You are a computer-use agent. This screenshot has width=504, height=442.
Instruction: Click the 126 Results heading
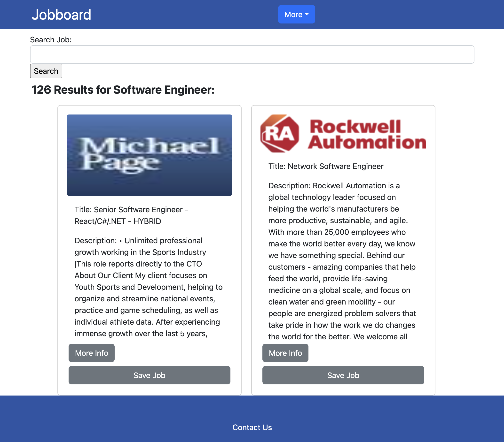point(123,90)
